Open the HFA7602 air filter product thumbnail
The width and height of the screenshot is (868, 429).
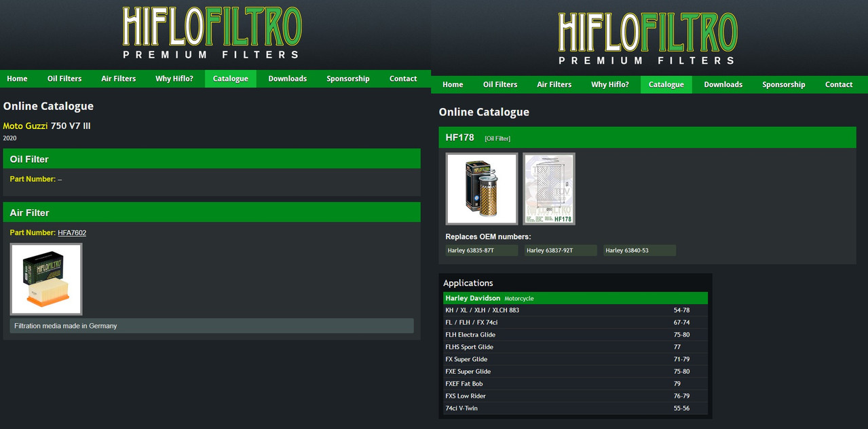46,279
